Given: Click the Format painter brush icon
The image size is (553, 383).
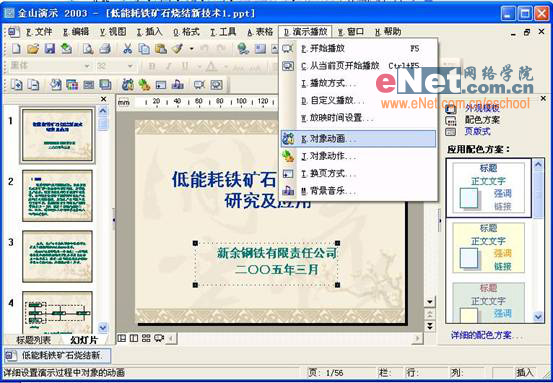Looking at the screenshot, I should click(x=177, y=49).
